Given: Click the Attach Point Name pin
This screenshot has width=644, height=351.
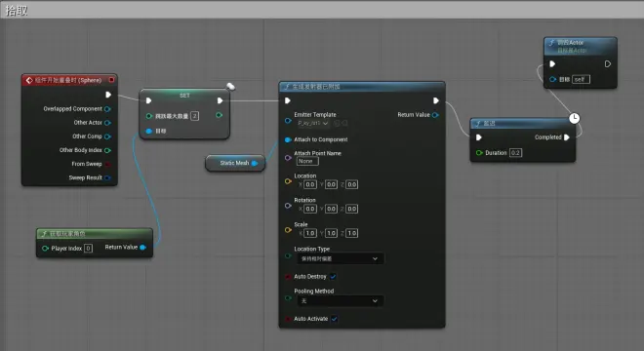Looking at the screenshot, I should (288, 158).
